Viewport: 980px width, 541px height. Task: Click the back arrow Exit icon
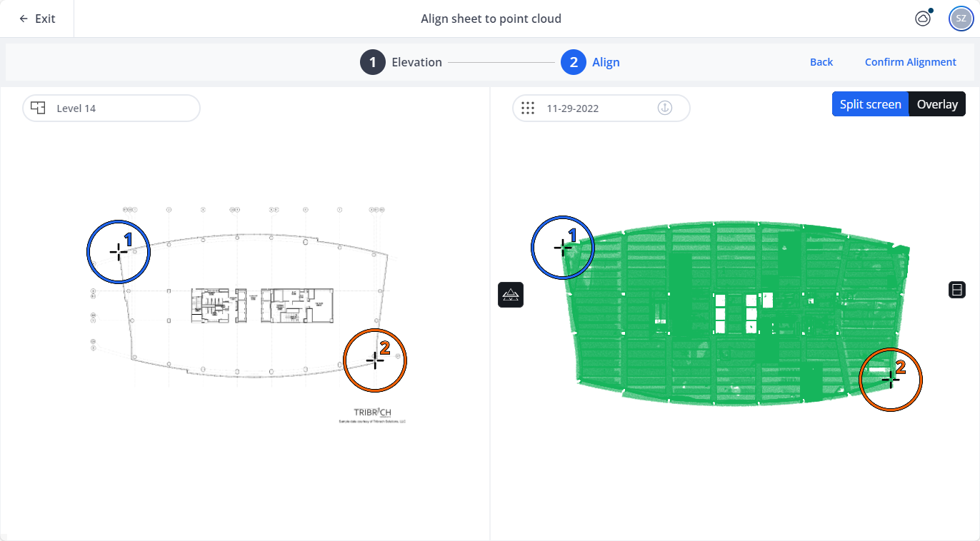pos(24,19)
